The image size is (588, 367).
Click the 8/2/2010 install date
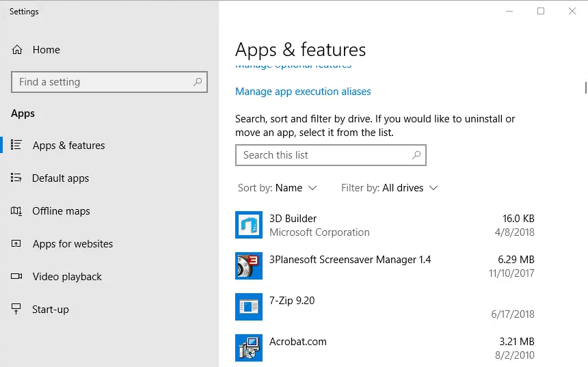[x=514, y=355]
